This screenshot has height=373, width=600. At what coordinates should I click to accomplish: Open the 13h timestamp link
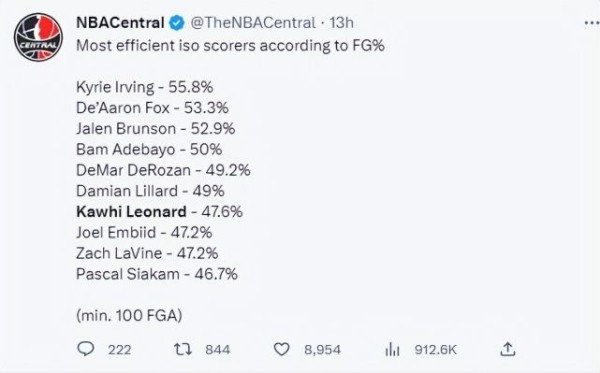341,23
